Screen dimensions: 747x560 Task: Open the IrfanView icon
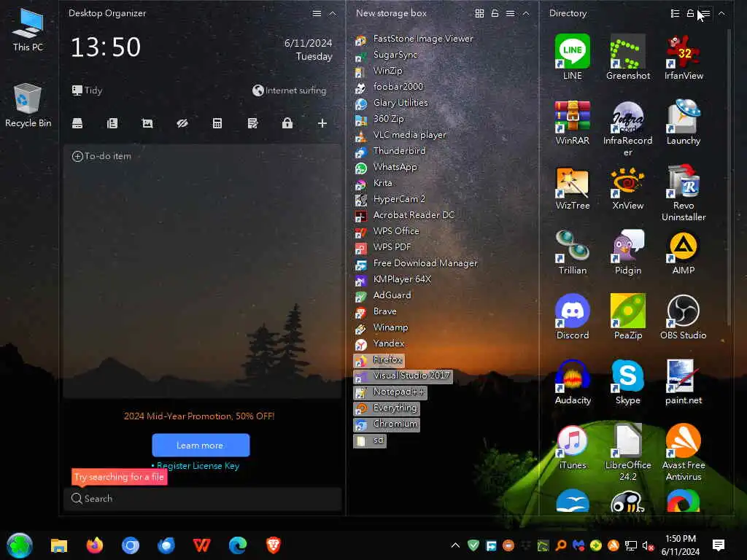click(684, 57)
